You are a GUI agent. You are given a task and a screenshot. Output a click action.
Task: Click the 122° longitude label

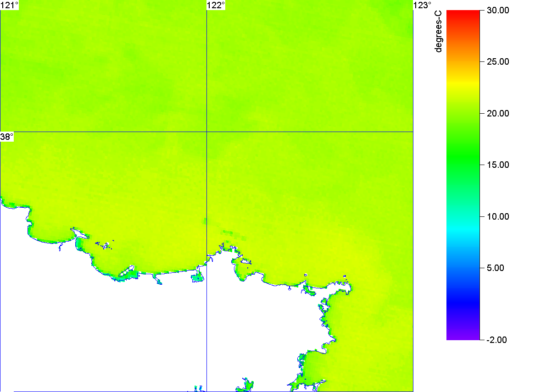[216, 5]
